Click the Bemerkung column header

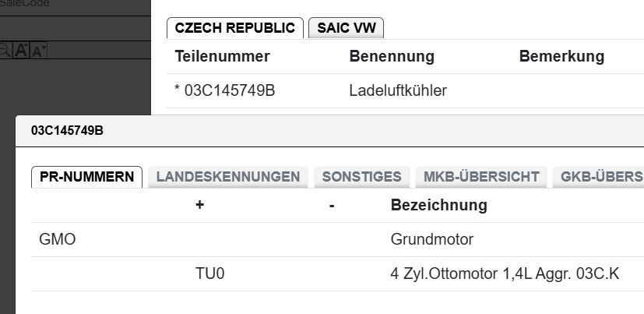(561, 57)
